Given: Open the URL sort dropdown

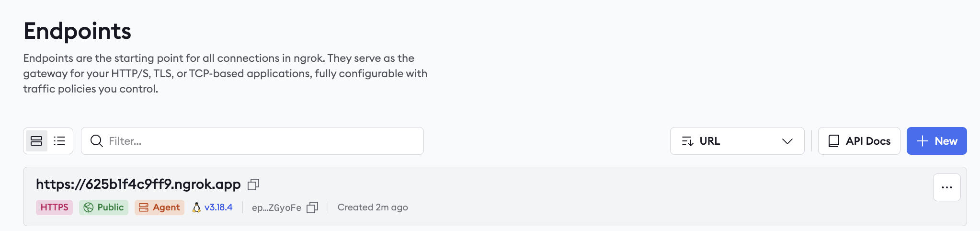Looking at the screenshot, I should coord(737,141).
